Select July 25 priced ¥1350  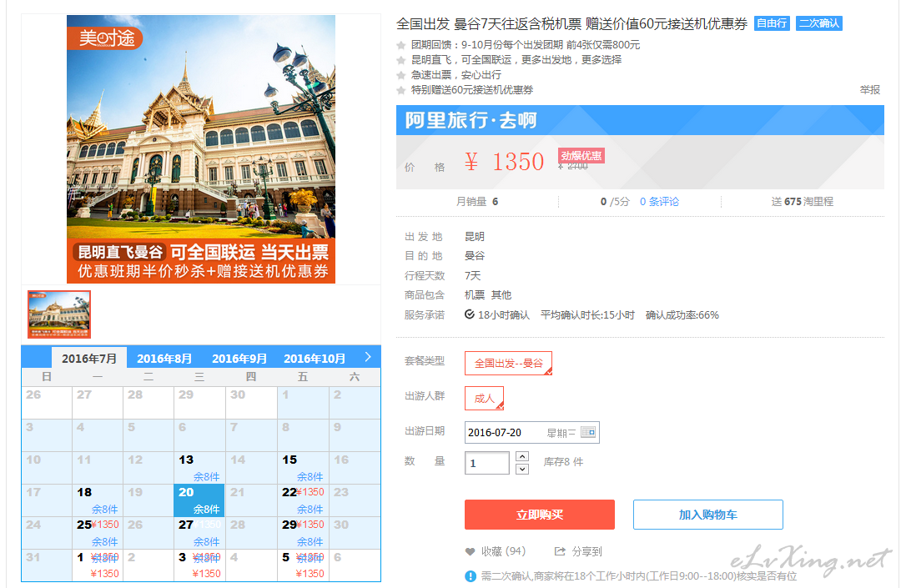97,533
